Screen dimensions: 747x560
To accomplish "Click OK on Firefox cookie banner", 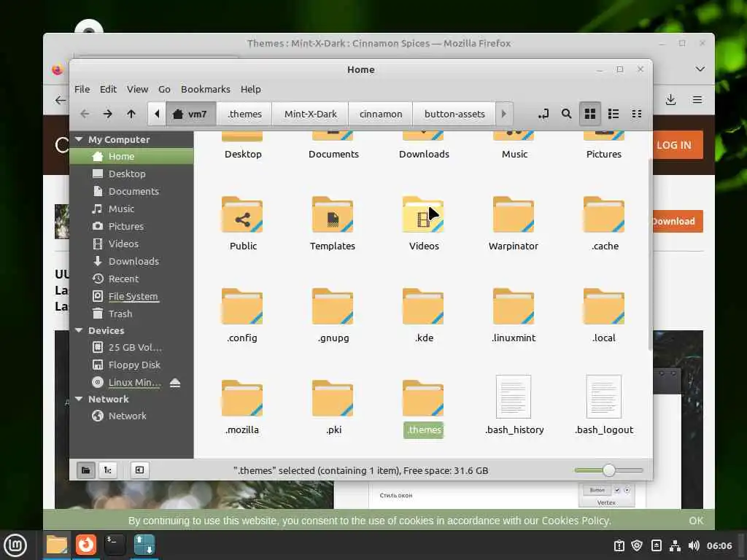I will coord(695,521).
